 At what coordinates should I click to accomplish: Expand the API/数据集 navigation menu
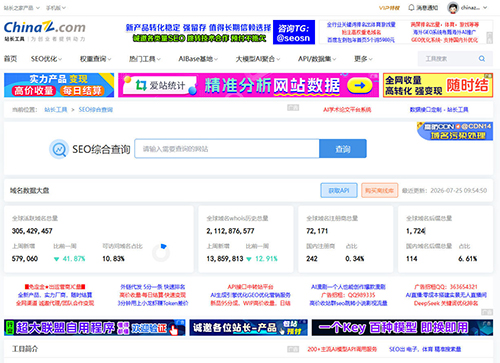pyautogui.click(x=317, y=59)
